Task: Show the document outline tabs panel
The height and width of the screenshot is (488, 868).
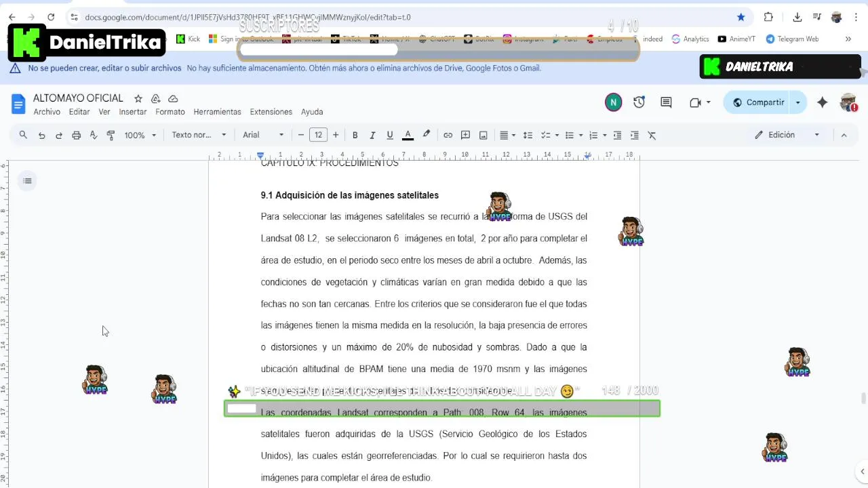Action: click(27, 181)
